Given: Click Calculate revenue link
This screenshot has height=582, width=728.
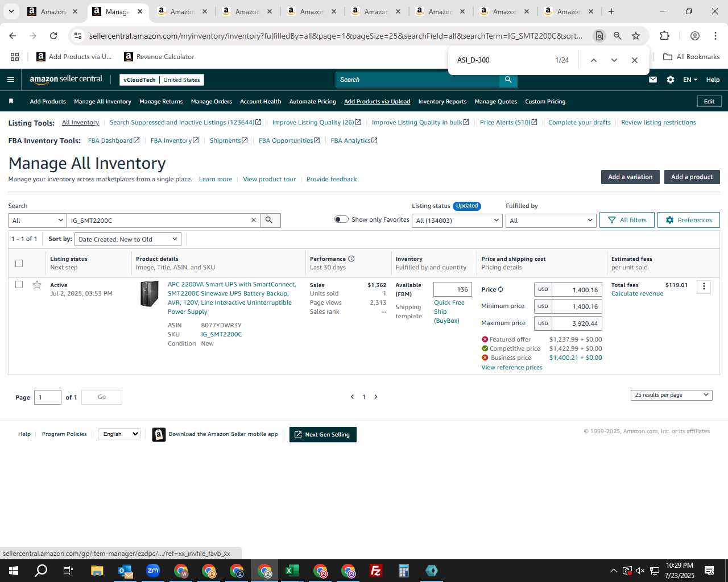Looking at the screenshot, I should (x=637, y=293).
